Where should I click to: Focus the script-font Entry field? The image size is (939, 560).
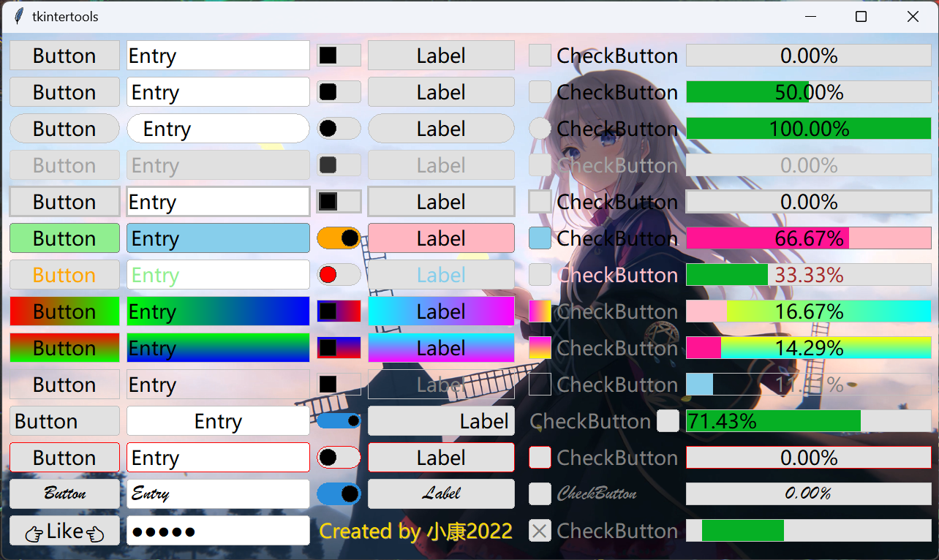pyautogui.click(x=218, y=494)
